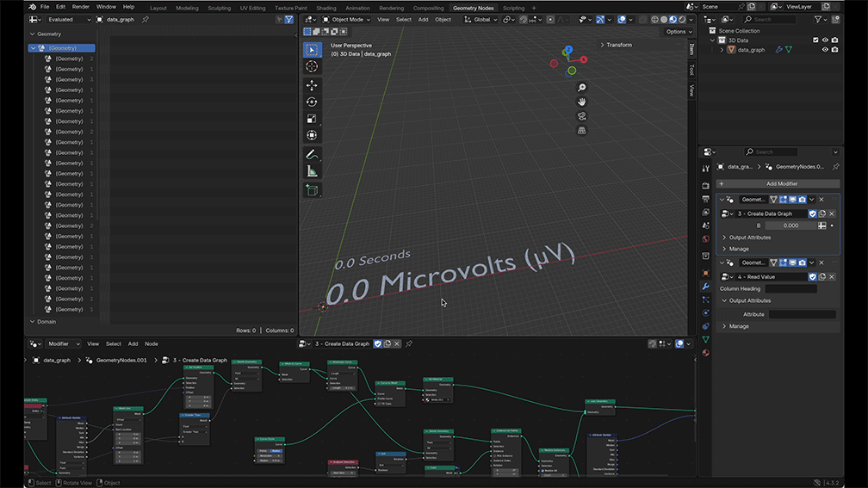
Task: Switch perspective/orthographic grid icon
Action: click(x=582, y=131)
